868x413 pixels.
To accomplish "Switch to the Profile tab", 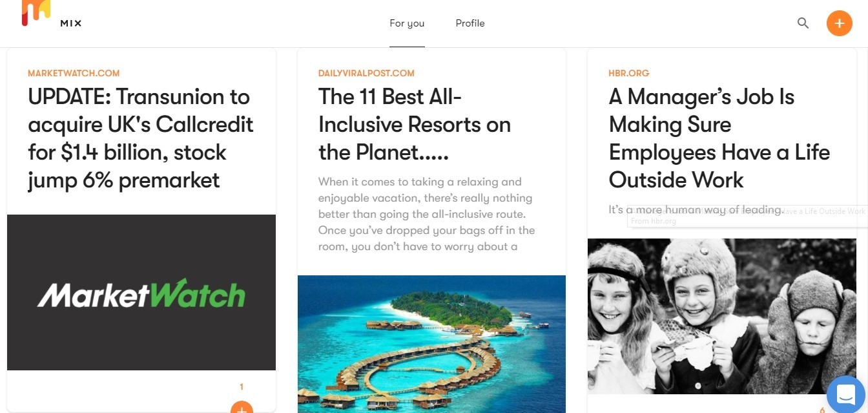I will coord(470,23).
